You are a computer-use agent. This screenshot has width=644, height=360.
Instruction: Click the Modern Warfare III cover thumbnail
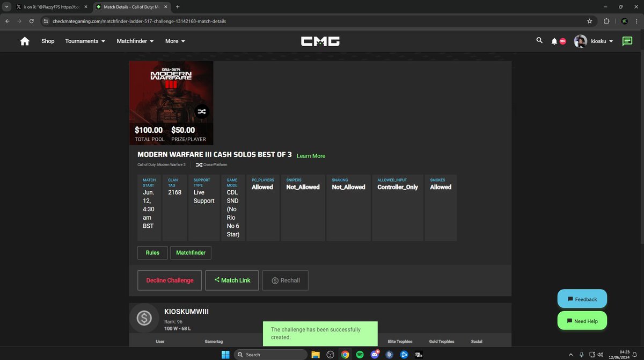pyautogui.click(x=171, y=103)
